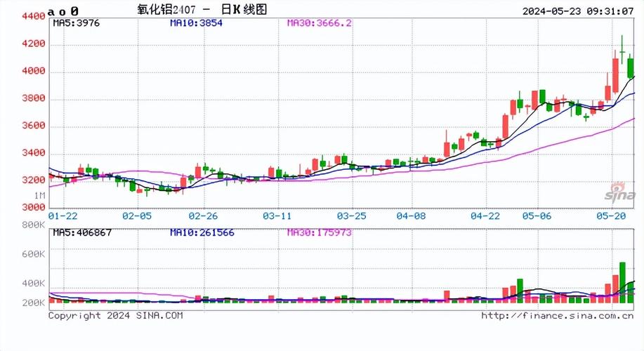Screen dimensions: 644x351
Task: Click the 02-26 date label
Action: (x=203, y=216)
